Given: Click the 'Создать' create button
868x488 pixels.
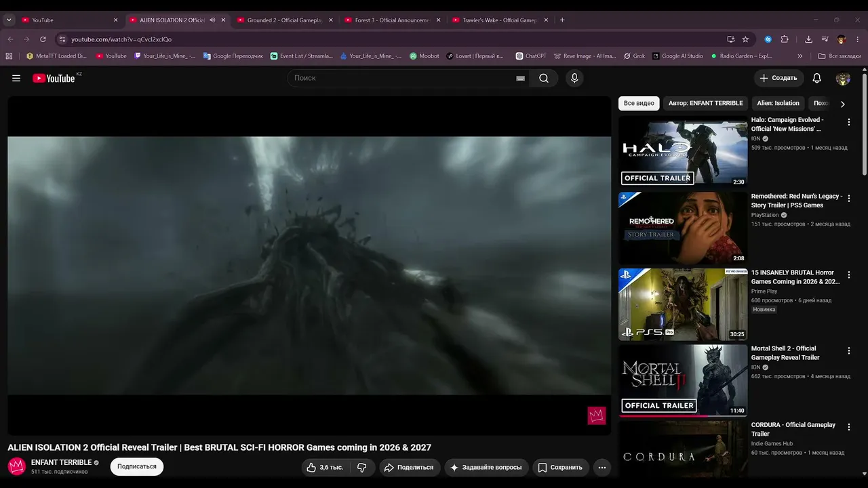Looking at the screenshot, I should coord(778,78).
